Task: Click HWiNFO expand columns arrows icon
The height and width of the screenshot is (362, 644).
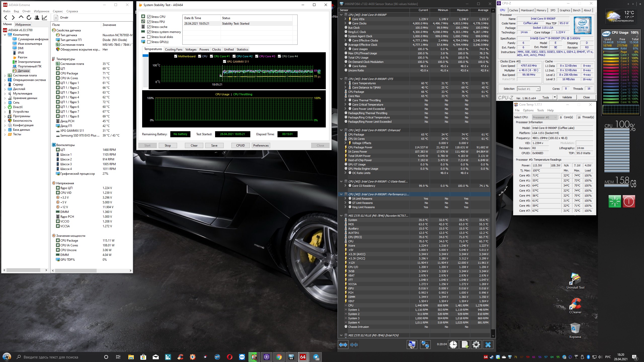Action: (343, 345)
